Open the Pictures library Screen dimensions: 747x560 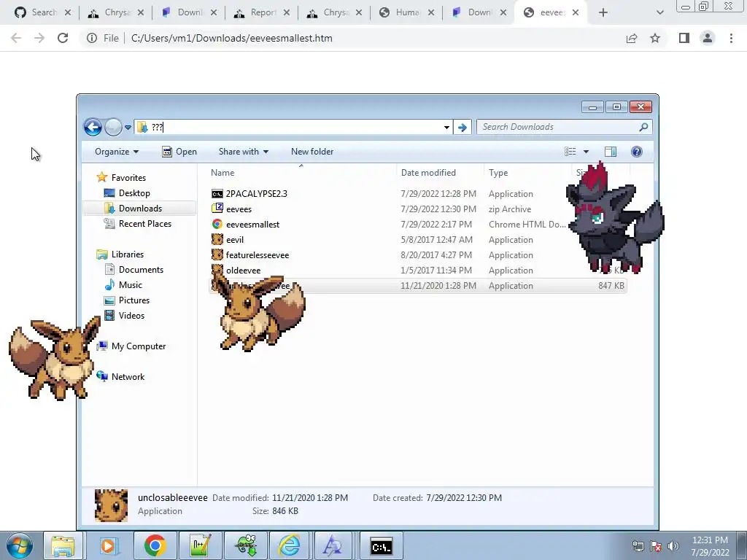pos(134,300)
